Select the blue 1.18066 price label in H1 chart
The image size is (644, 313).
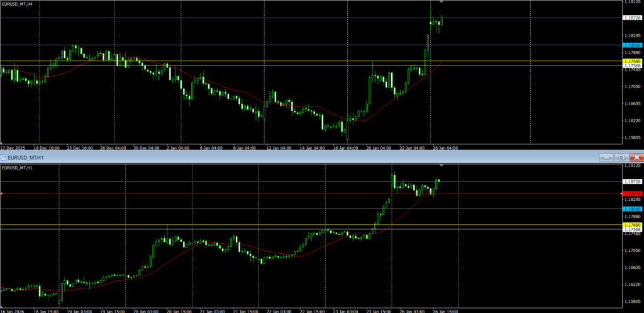click(631, 208)
